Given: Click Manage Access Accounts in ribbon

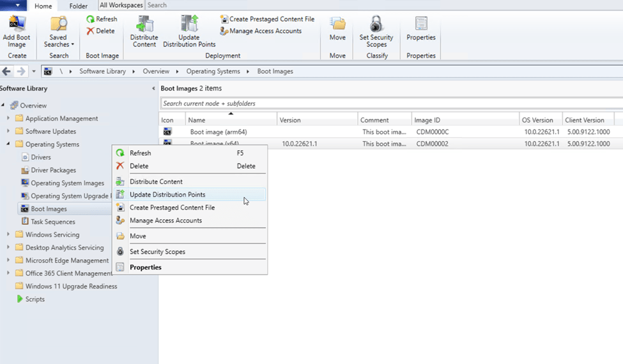Looking at the screenshot, I should pyautogui.click(x=261, y=31).
